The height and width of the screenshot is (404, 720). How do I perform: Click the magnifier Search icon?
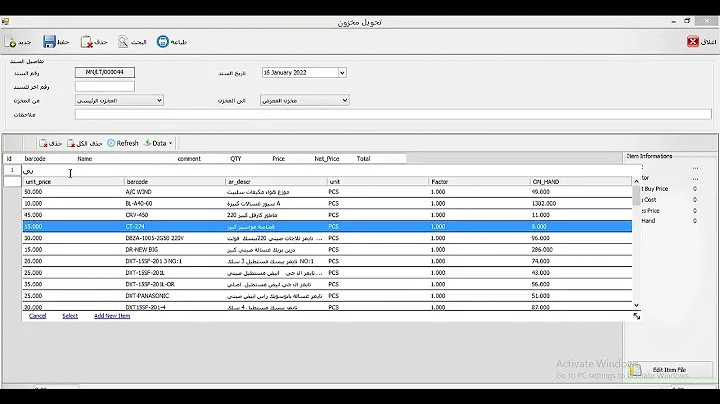click(123, 42)
